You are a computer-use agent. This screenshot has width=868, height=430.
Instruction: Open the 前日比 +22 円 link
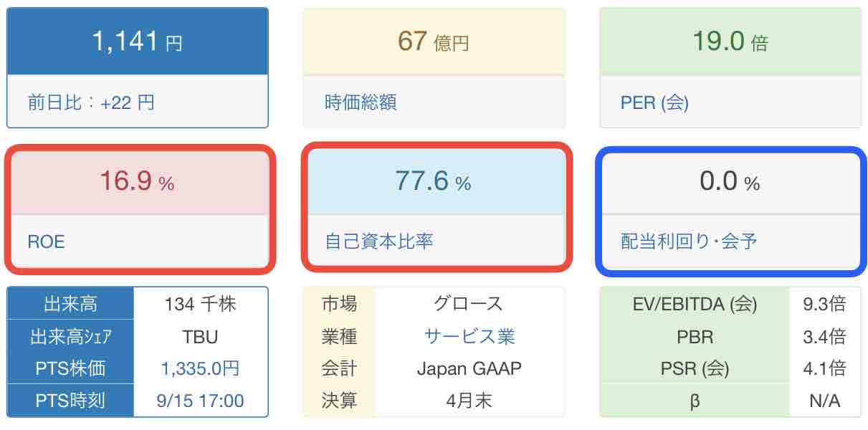(91, 102)
